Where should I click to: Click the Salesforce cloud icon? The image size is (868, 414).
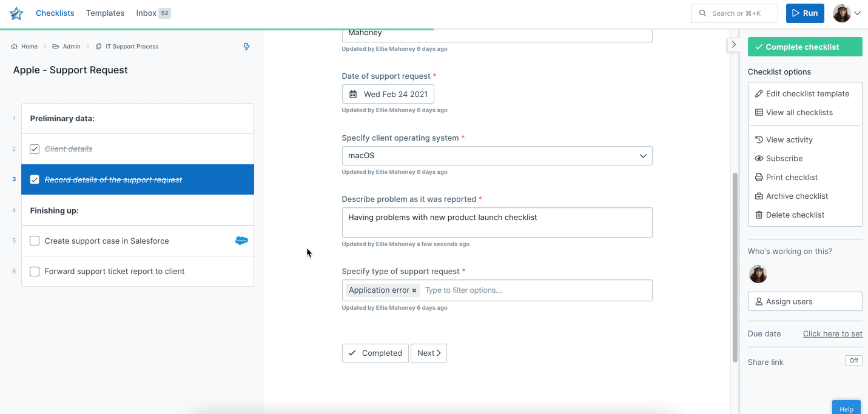241,241
